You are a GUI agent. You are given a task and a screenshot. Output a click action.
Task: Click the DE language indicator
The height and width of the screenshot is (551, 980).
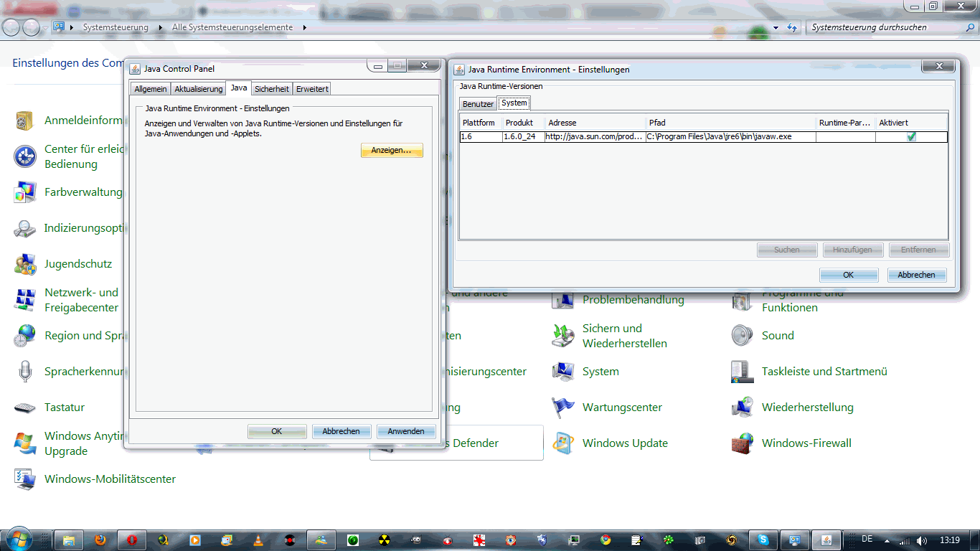(x=867, y=539)
